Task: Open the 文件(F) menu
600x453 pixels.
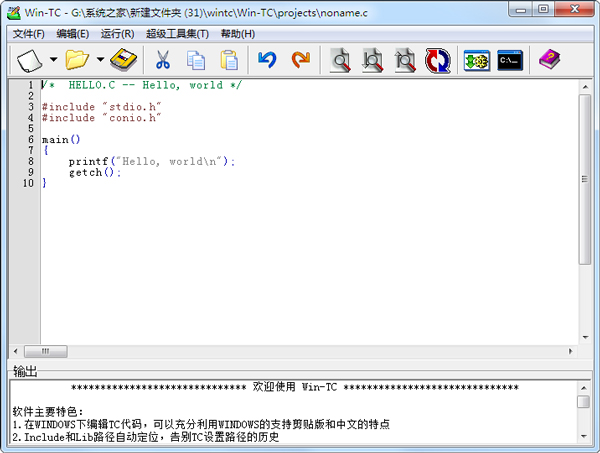Action: (29, 34)
